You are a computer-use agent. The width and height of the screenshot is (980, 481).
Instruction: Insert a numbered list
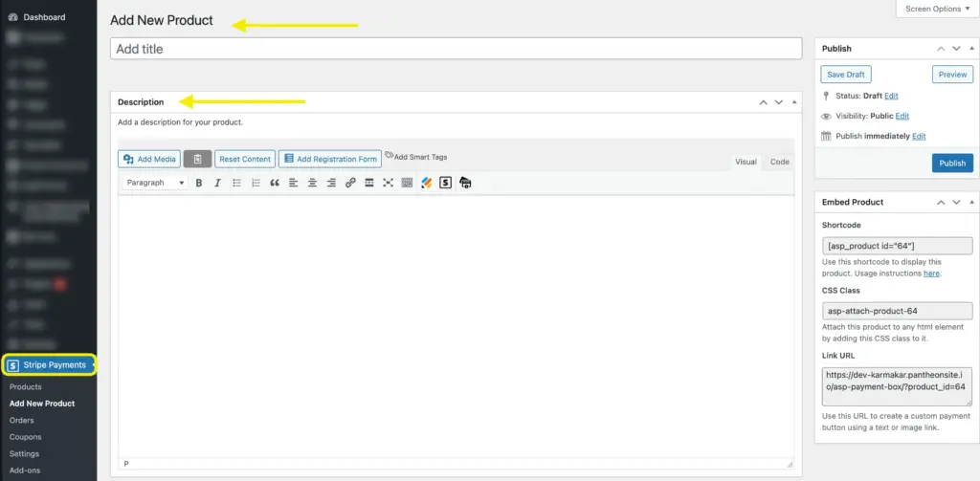coord(256,183)
